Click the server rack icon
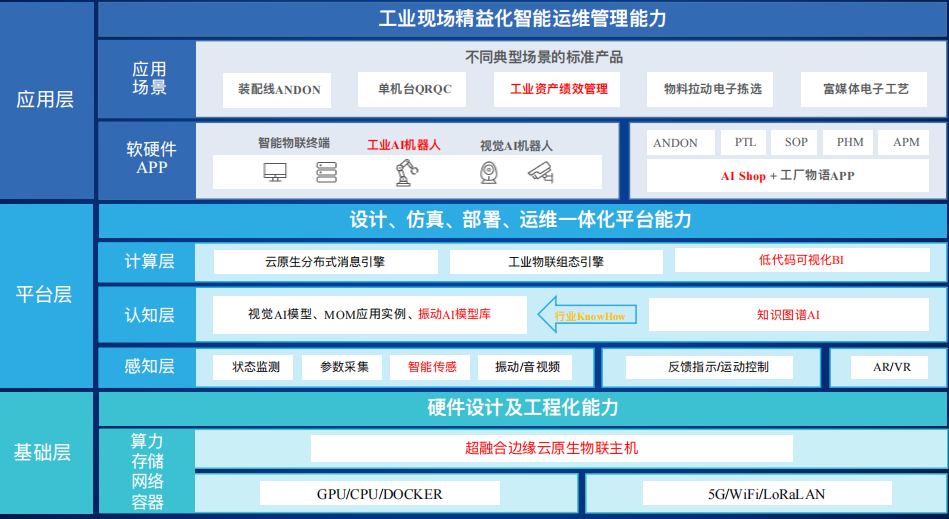Viewport: 949px width, 519px height. (x=326, y=172)
